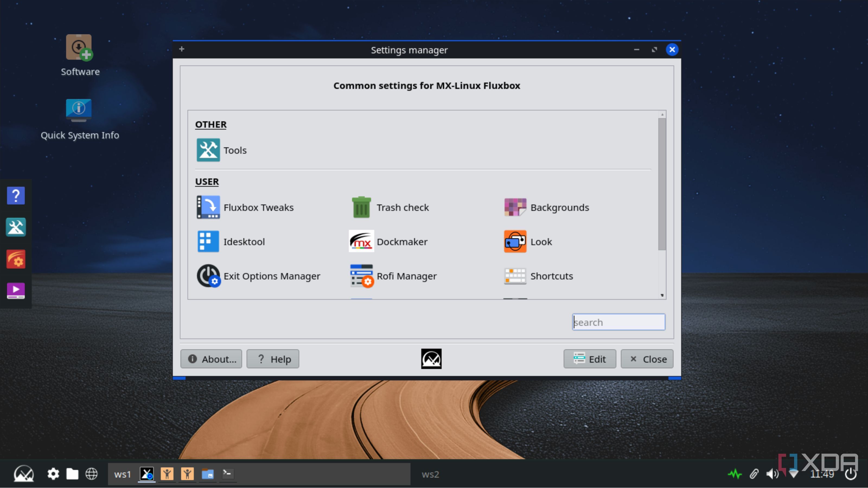The image size is (868, 488).
Task: Click the Exit Options Manager label
Action: (272, 276)
